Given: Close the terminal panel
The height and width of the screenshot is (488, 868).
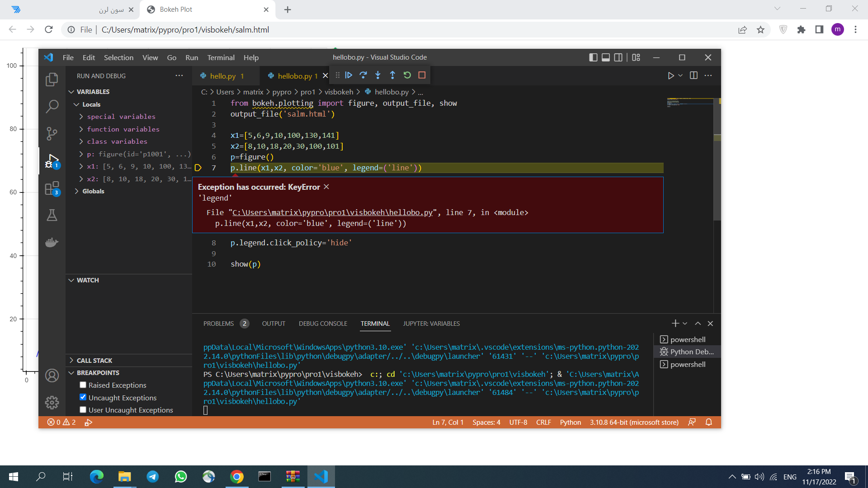Looking at the screenshot, I should (x=710, y=323).
